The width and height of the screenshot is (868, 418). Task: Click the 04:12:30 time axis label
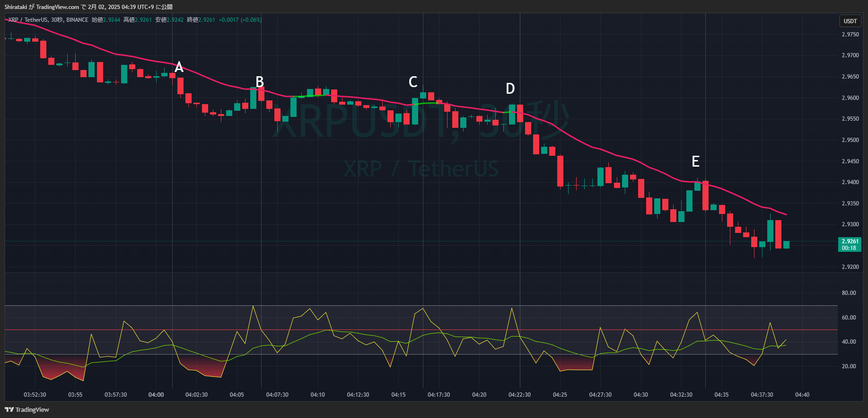tap(358, 395)
